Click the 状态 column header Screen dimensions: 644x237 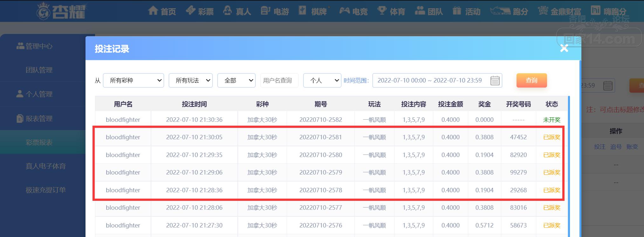click(x=552, y=104)
